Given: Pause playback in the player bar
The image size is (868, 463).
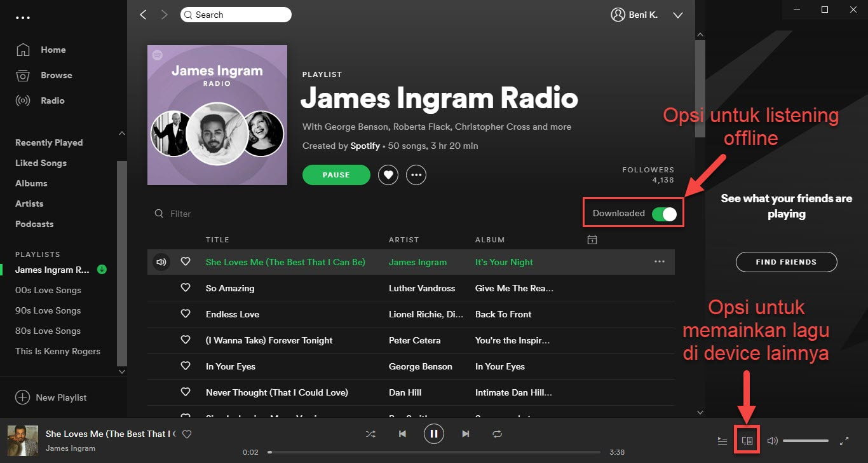Looking at the screenshot, I should pos(434,434).
